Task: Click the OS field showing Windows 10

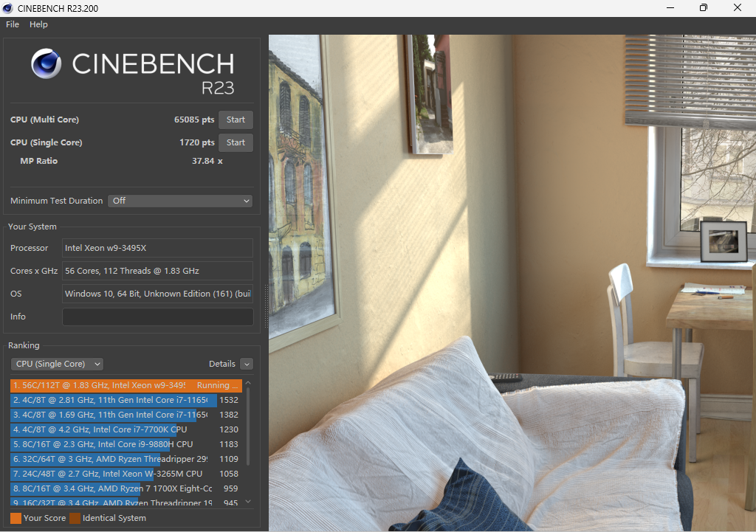Action: (x=158, y=294)
